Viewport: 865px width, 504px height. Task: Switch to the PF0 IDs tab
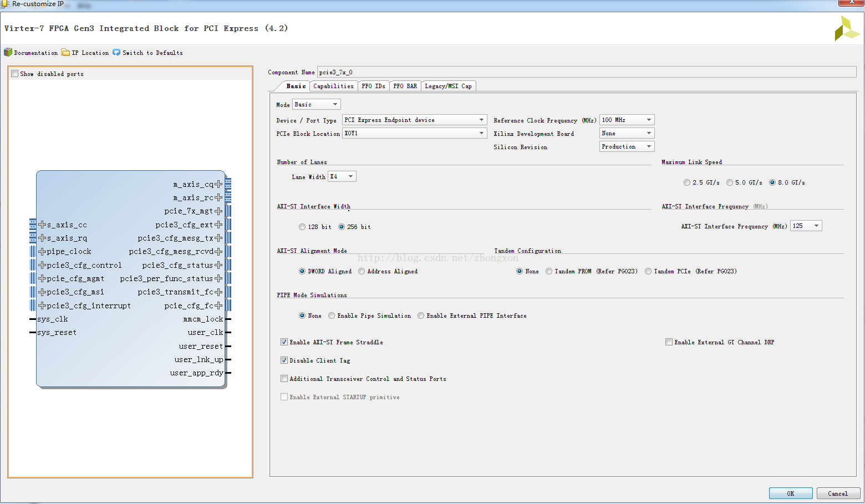click(x=373, y=86)
